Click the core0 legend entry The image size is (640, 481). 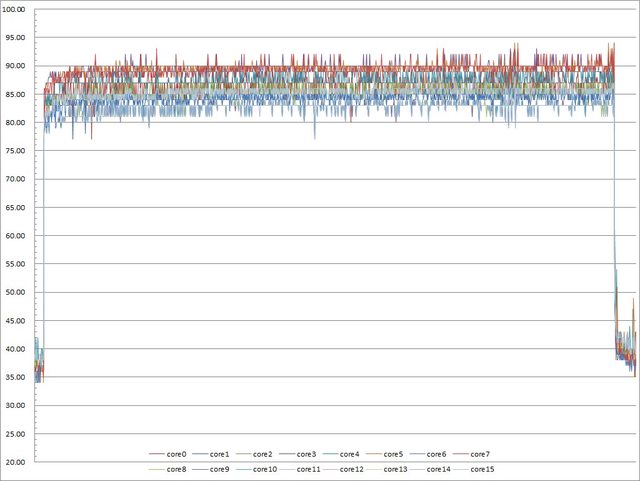178,454
